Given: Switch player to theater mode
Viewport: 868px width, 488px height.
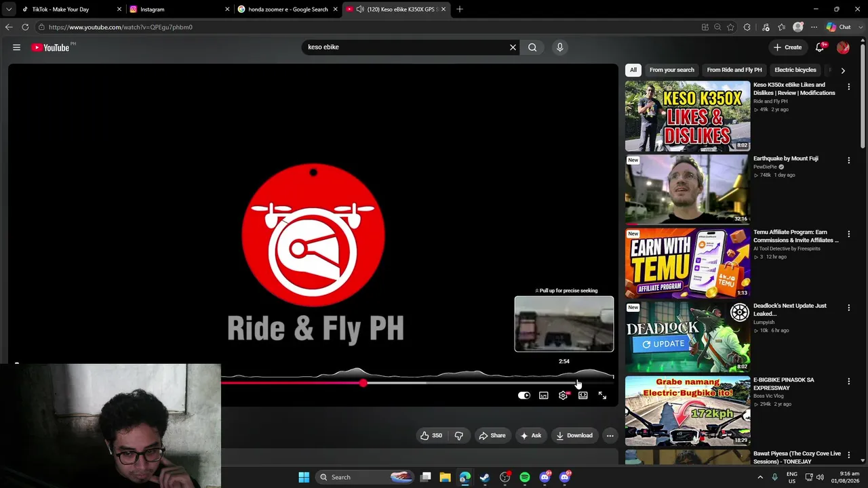Looking at the screenshot, I should 583,395.
